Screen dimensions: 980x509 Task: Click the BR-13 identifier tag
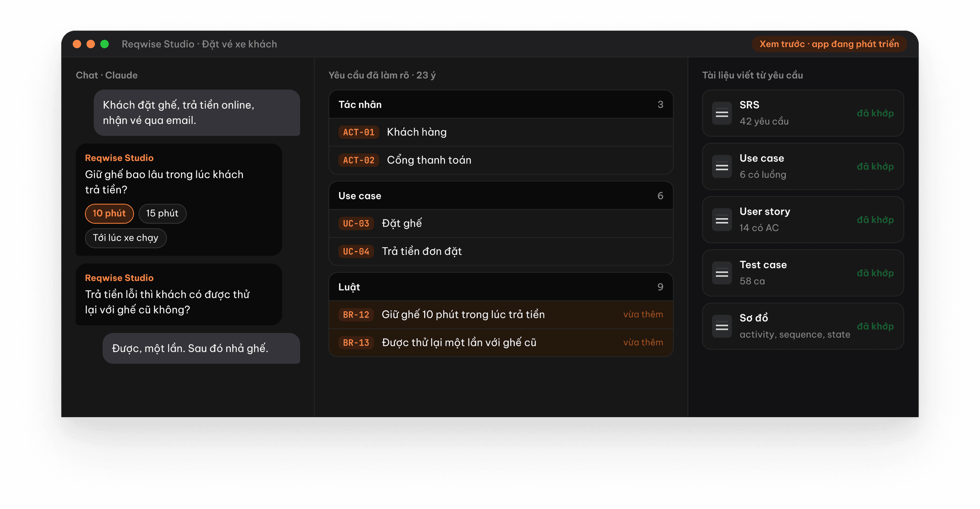(356, 343)
